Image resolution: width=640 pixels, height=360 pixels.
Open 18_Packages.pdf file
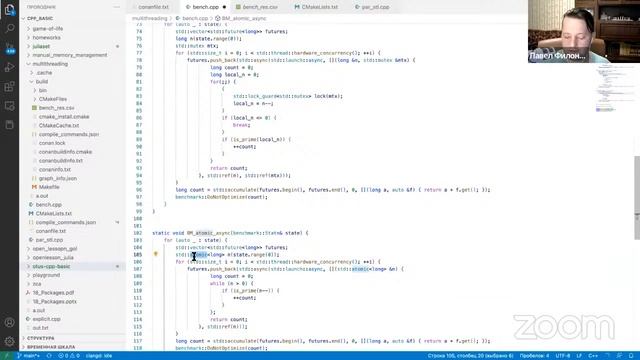[x=53, y=293]
